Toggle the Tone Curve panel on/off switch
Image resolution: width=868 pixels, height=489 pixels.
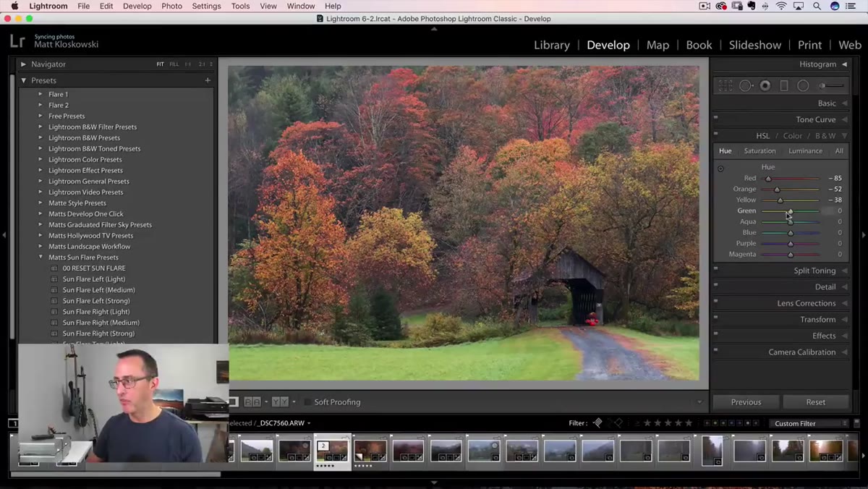click(x=715, y=117)
